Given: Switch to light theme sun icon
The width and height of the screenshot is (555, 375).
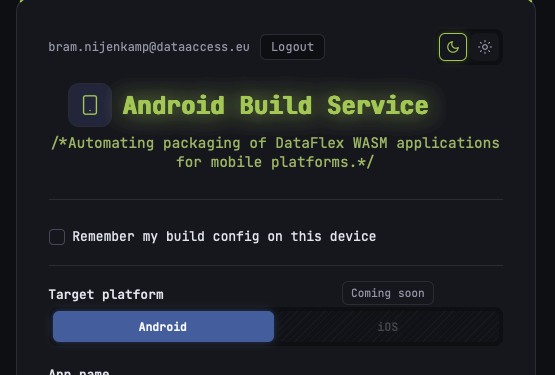Looking at the screenshot, I should [x=485, y=47].
